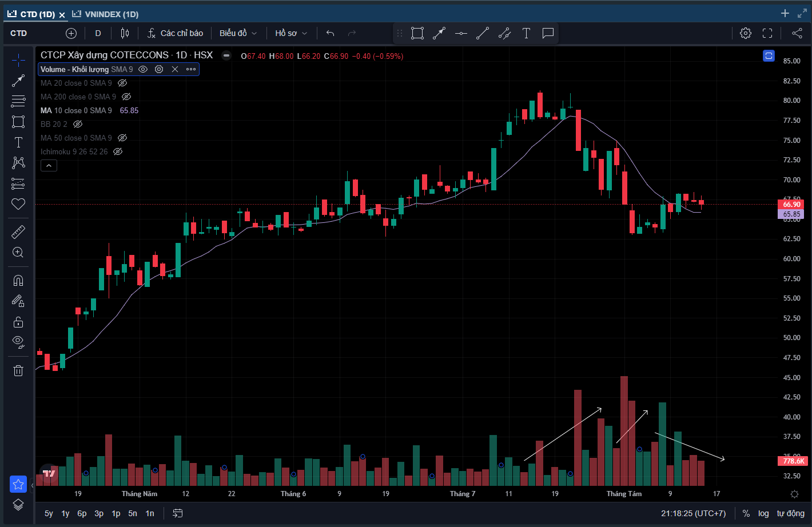Activate the zoom in magnifier tool
Image resolution: width=812 pixels, height=527 pixels.
pos(18,252)
